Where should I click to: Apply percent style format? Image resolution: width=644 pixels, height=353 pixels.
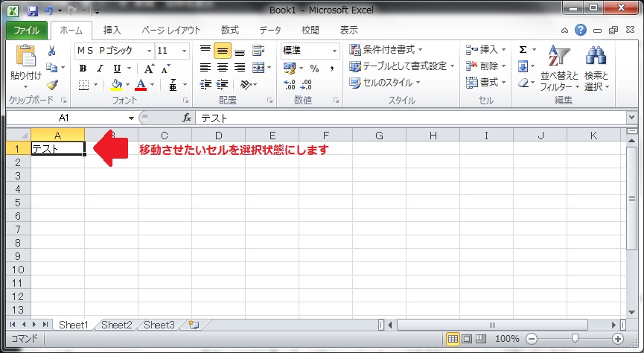coord(315,69)
